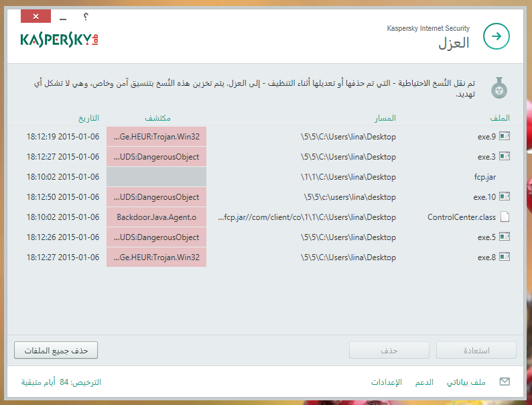Image resolution: width=532 pixels, height=405 pixels.
Task: Close the Kaspersky quarantine window
Action: (x=36, y=16)
